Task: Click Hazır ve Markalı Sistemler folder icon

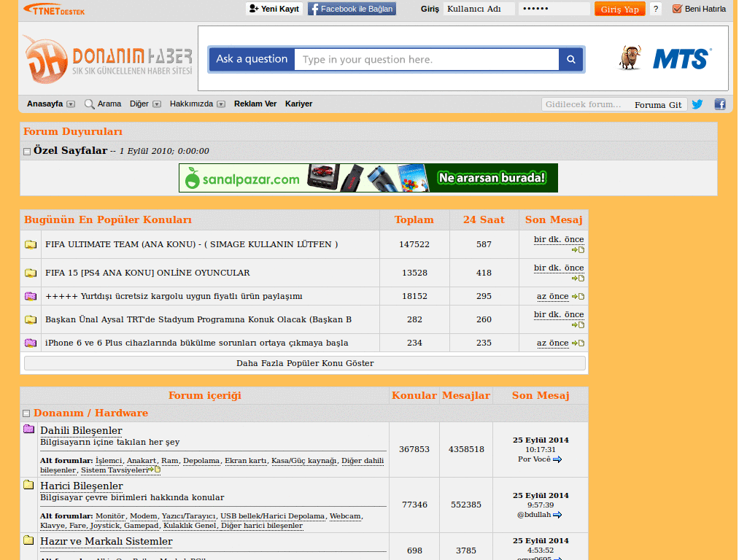Action: click(28, 540)
